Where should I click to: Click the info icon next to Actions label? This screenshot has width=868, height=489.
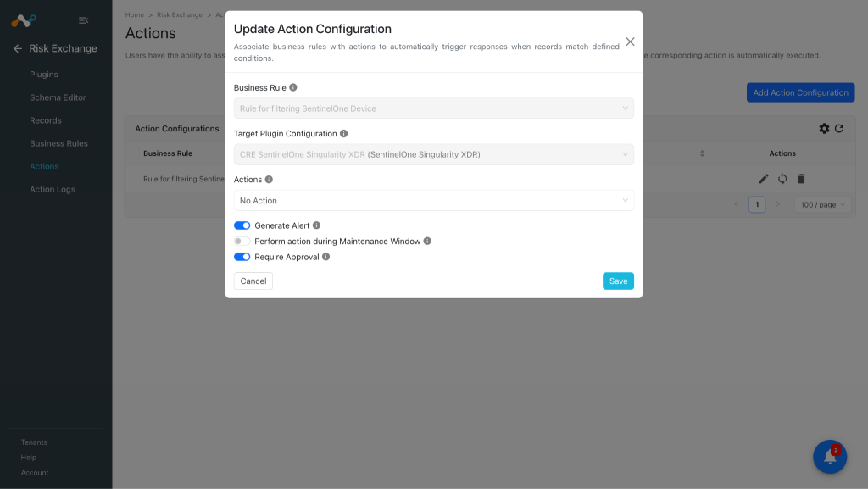coord(269,179)
